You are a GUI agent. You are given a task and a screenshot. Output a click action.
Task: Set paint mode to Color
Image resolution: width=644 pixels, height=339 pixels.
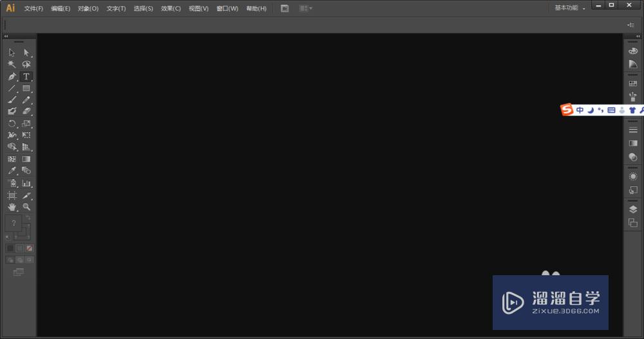point(10,248)
